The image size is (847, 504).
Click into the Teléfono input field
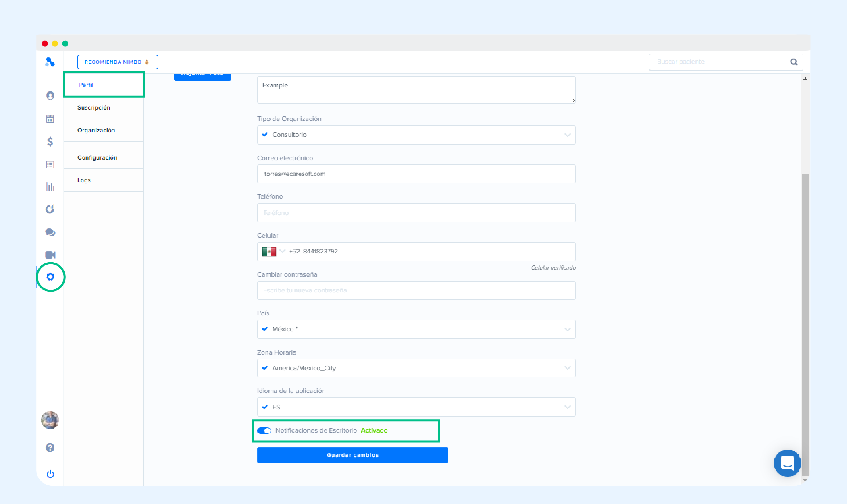(416, 213)
